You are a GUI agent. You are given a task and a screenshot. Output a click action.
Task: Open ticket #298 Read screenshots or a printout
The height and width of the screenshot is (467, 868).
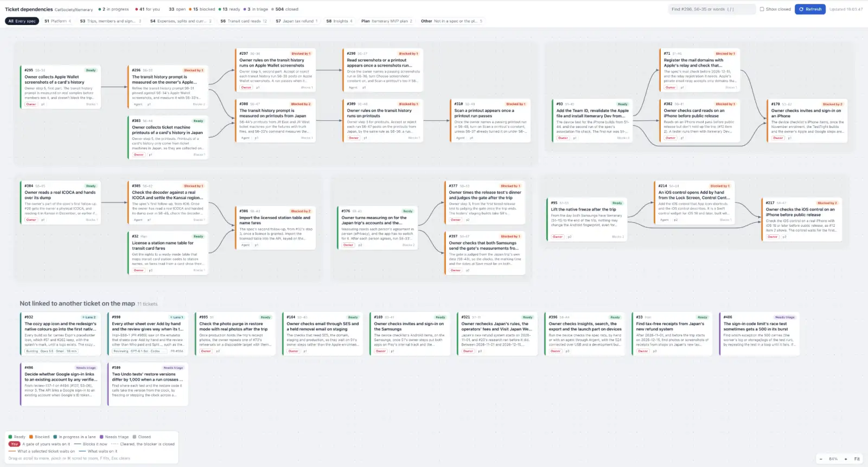click(x=382, y=70)
